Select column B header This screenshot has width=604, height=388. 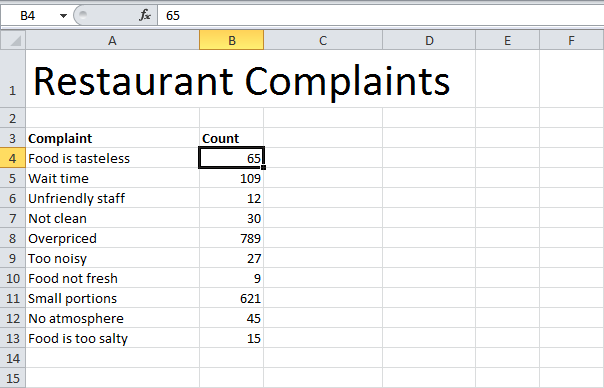click(x=232, y=40)
